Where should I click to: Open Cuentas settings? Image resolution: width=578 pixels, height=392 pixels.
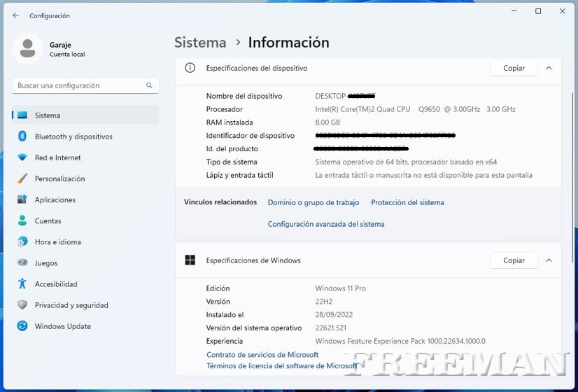(85, 220)
